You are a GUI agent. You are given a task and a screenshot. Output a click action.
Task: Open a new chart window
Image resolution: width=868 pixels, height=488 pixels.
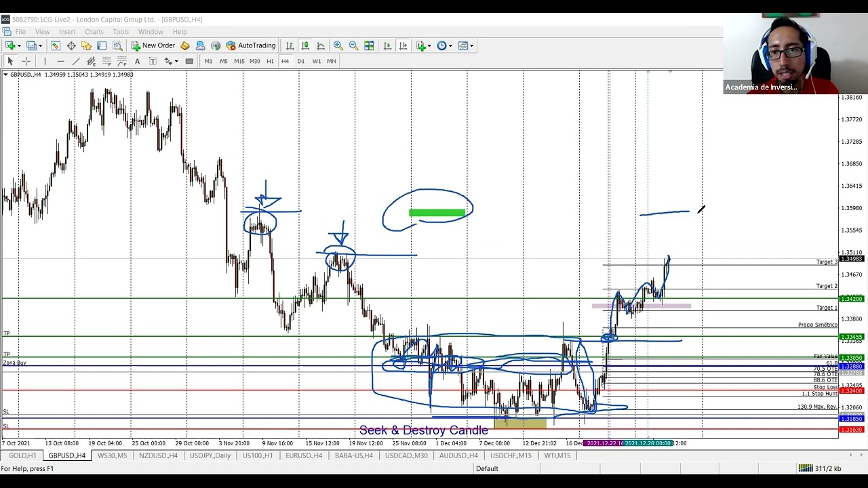coord(10,45)
